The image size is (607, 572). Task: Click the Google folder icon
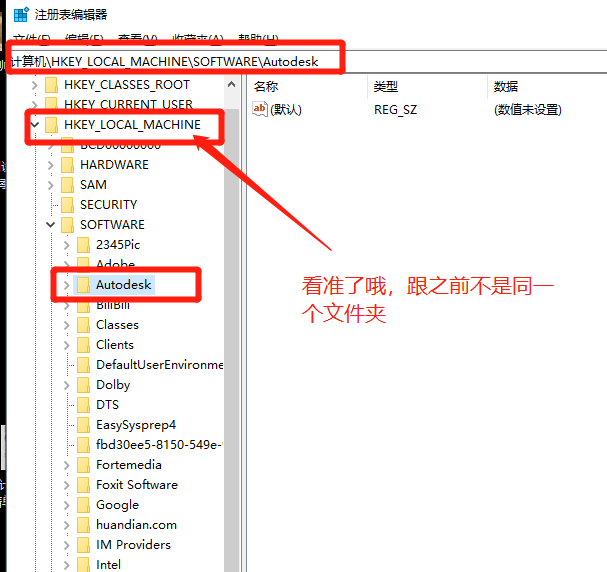(83, 505)
